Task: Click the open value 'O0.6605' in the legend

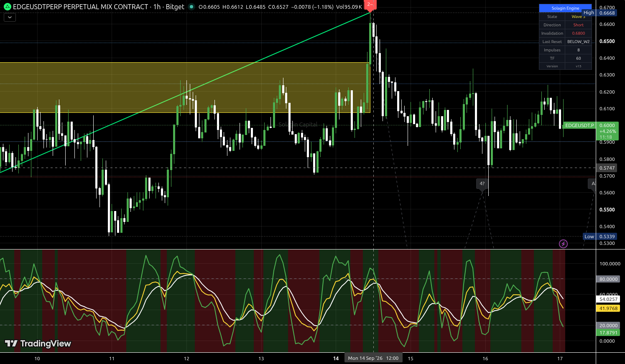Action: tap(209, 7)
